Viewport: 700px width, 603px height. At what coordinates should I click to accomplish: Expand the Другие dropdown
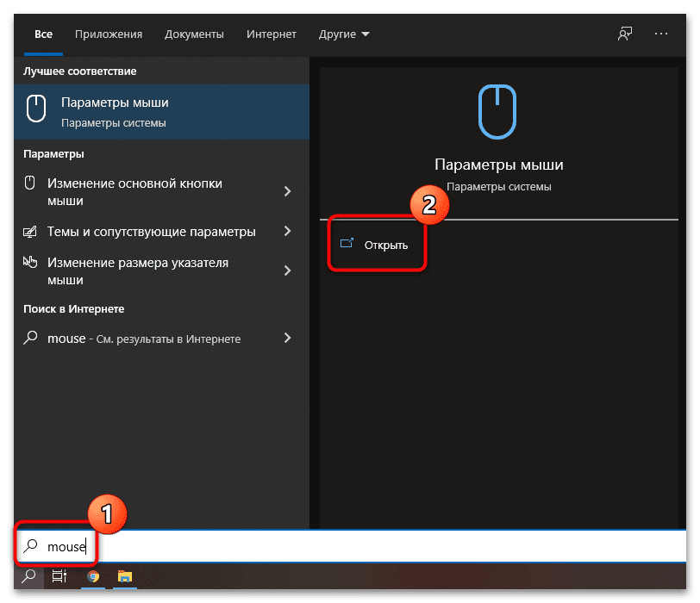tap(344, 34)
